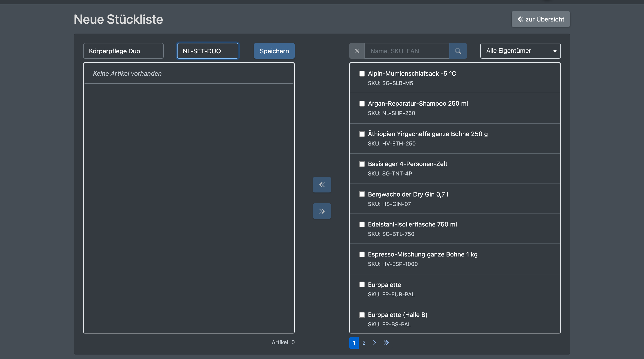Open page 2 of article list

[364, 342]
